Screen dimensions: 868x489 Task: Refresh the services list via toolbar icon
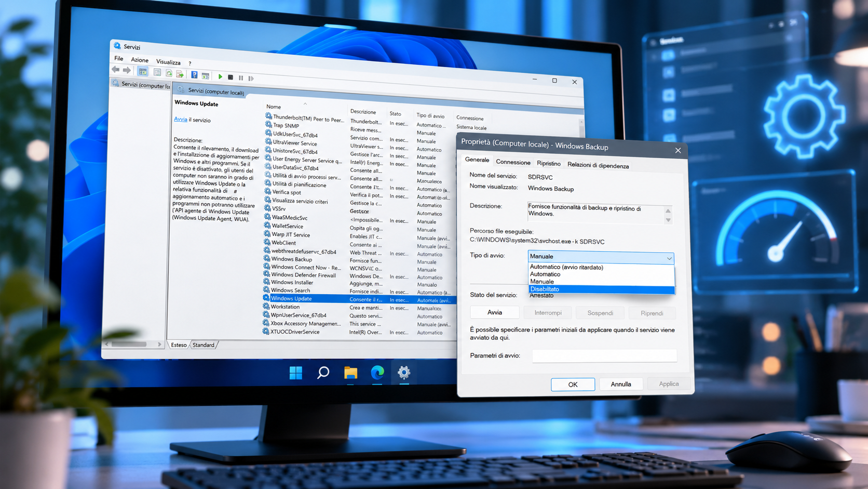click(169, 73)
